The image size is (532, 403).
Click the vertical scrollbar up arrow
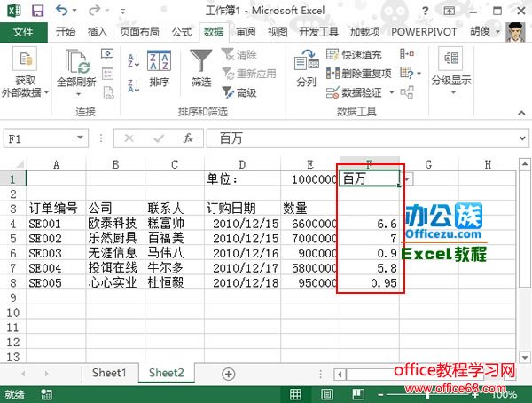click(525, 164)
